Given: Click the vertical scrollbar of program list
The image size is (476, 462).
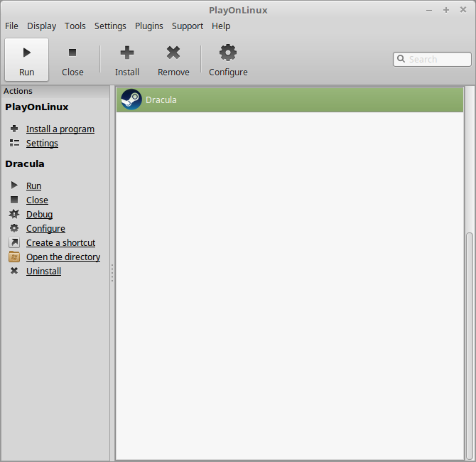Looking at the screenshot, I should point(470,345).
